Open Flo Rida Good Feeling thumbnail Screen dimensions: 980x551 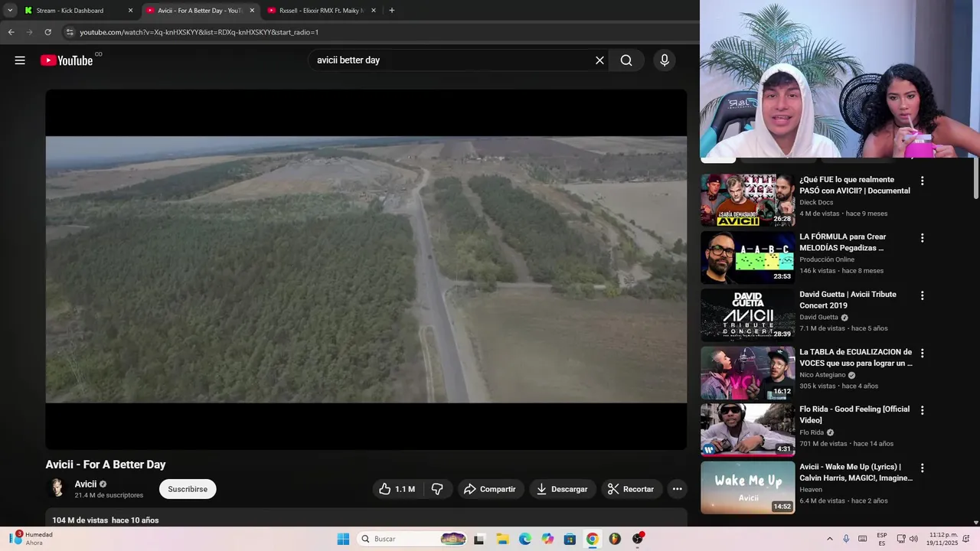click(x=747, y=430)
